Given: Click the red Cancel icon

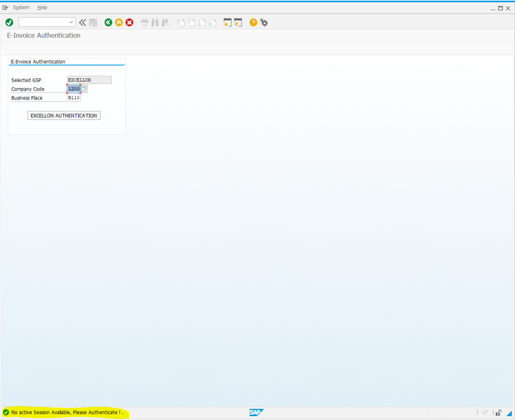Looking at the screenshot, I should point(130,22).
